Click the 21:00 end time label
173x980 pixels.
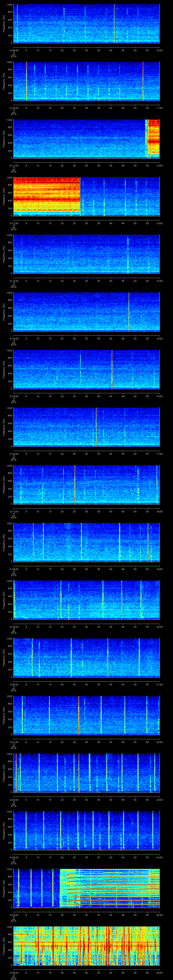[x=160, y=684]
